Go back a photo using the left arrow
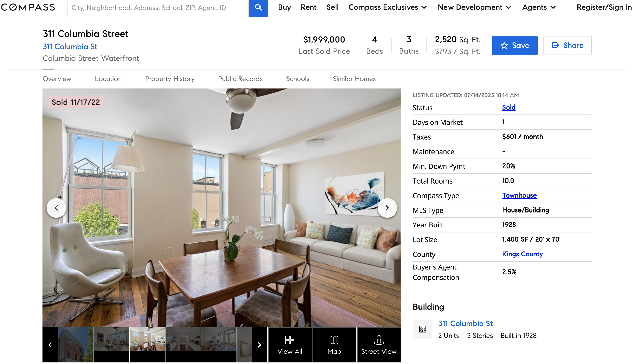 tap(56, 208)
